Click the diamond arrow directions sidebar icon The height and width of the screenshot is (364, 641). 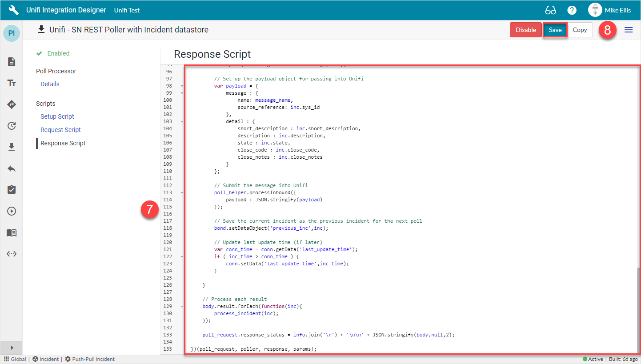coord(12,104)
